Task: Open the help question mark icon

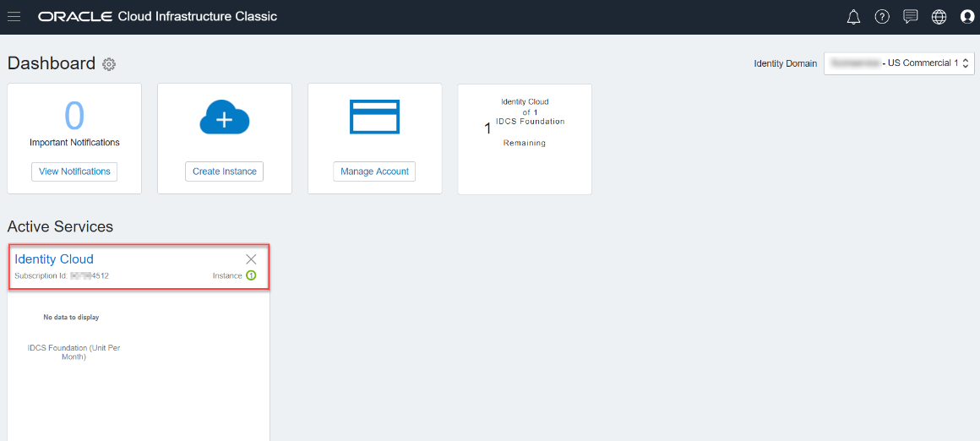Action: pos(882,17)
